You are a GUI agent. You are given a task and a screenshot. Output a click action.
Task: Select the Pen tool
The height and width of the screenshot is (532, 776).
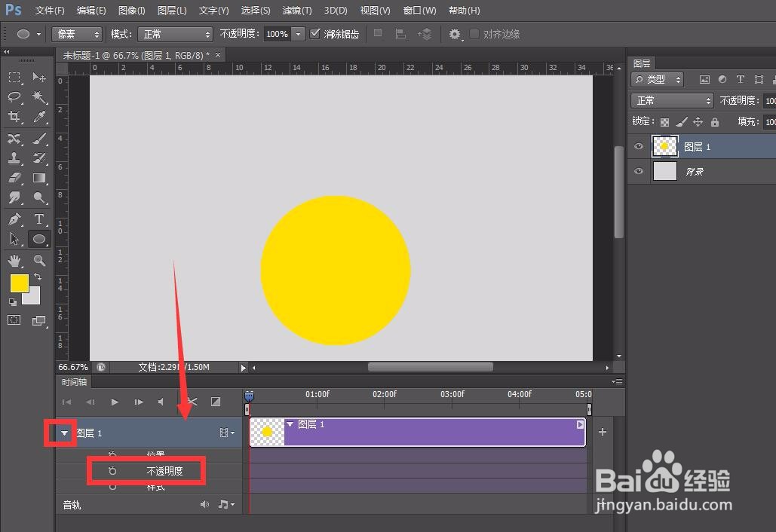14,219
